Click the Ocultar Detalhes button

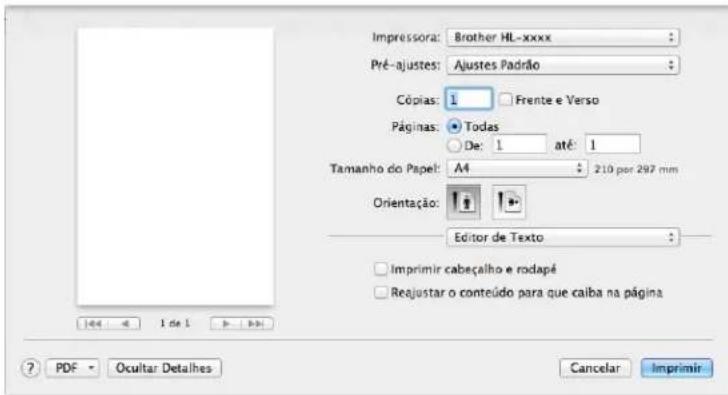(164, 369)
